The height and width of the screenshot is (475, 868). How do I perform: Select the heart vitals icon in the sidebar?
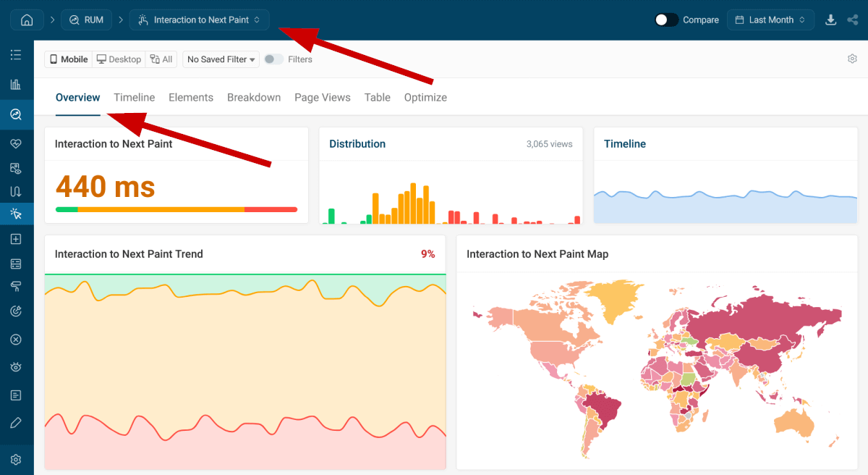pyautogui.click(x=16, y=142)
